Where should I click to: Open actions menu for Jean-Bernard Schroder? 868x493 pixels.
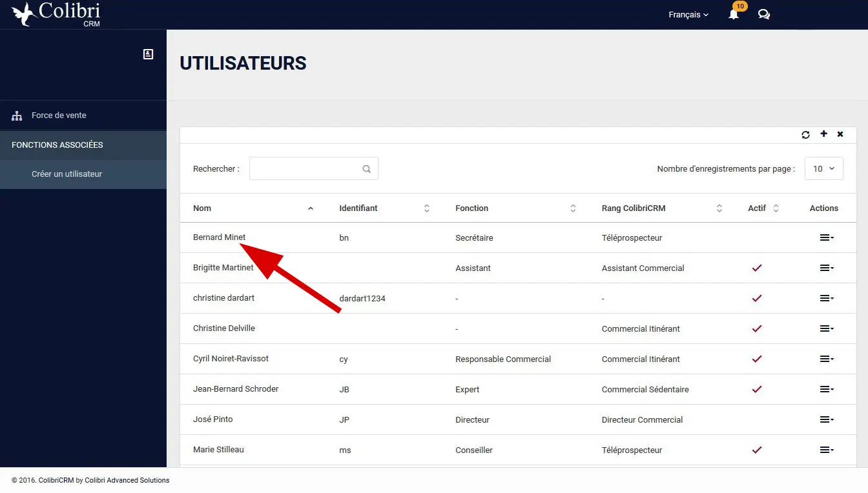(827, 389)
